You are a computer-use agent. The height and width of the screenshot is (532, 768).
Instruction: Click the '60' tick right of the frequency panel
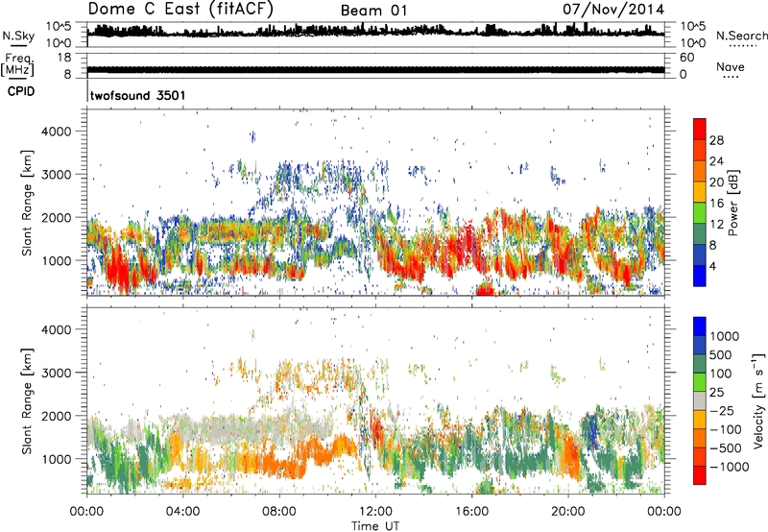[687, 58]
